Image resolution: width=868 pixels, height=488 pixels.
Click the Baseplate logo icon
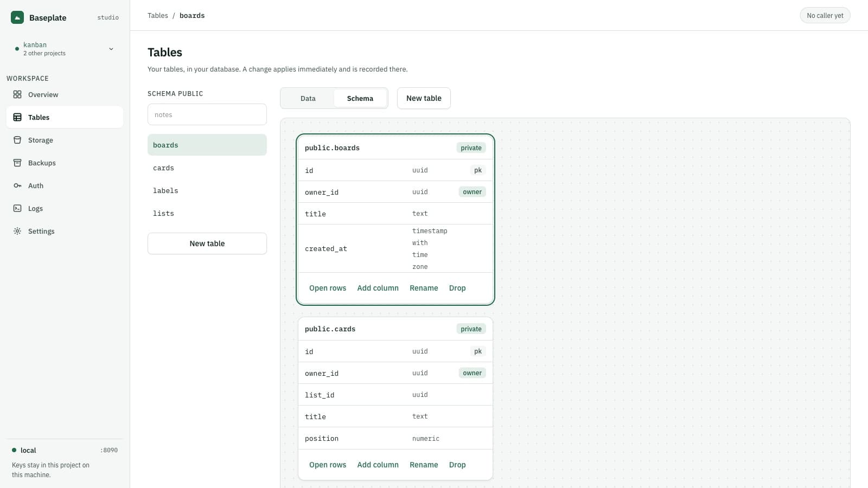17,17
